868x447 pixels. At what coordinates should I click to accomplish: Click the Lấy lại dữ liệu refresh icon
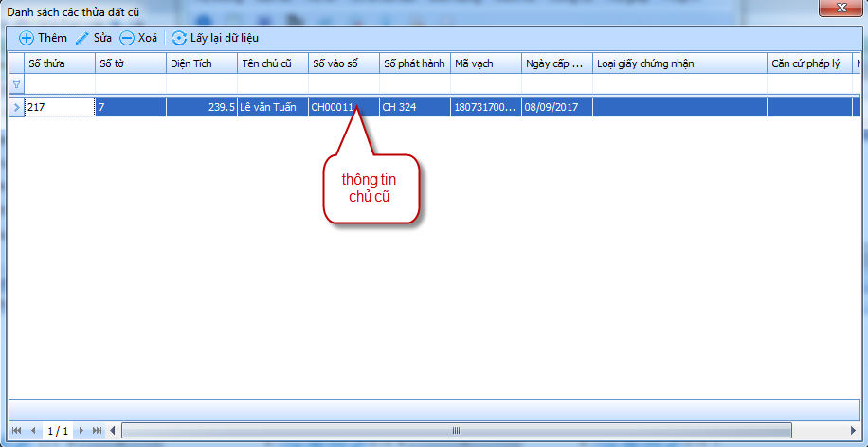[x=179, y=38]
